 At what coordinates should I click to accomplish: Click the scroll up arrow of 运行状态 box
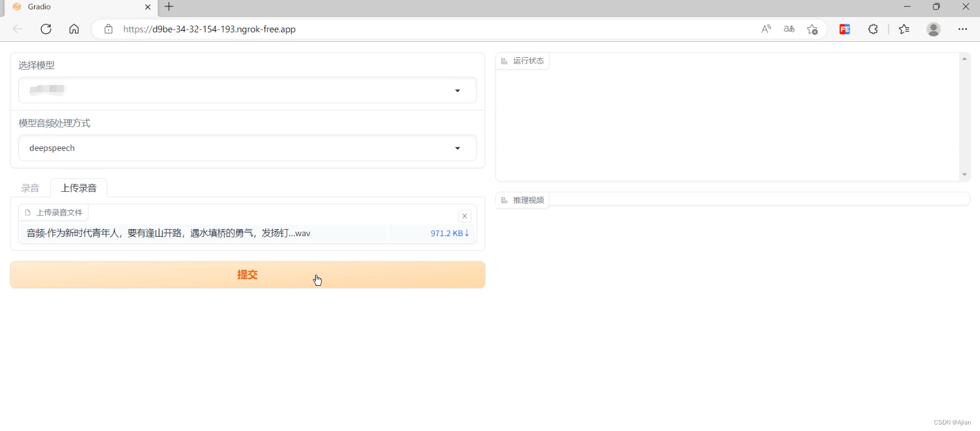(x=965, y=58)
